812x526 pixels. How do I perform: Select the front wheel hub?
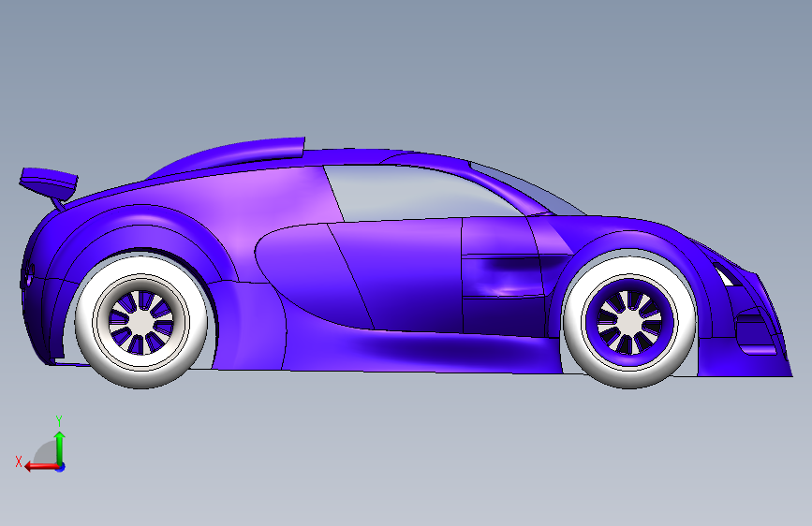point(629,322)
